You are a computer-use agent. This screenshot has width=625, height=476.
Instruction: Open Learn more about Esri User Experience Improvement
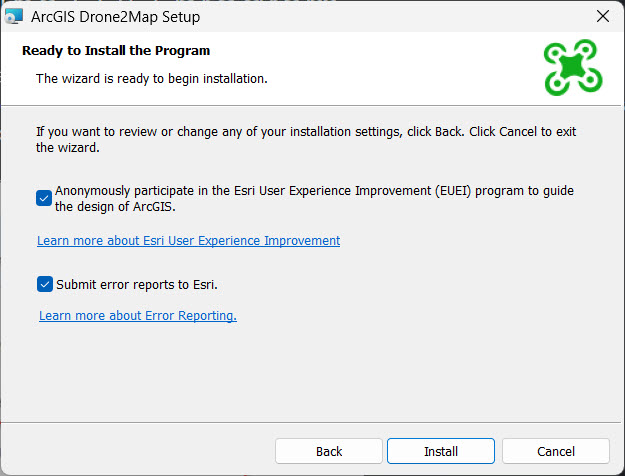coord(189,241)
